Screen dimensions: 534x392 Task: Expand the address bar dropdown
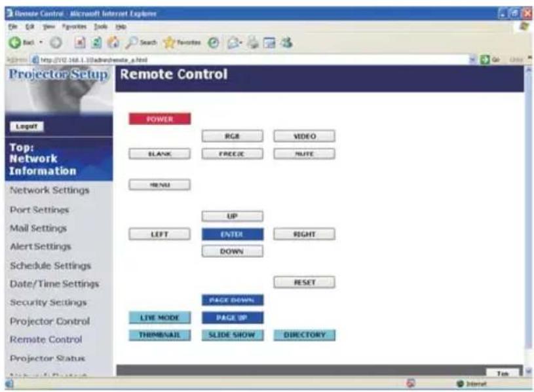tap(472, 60)
